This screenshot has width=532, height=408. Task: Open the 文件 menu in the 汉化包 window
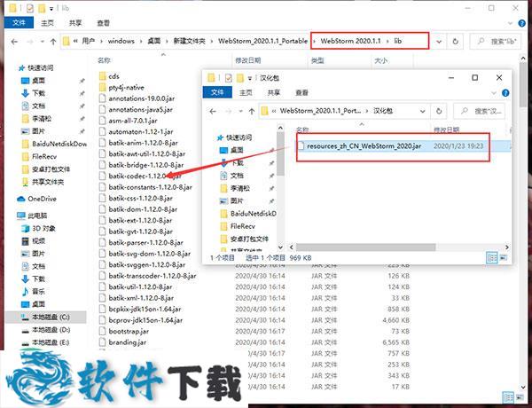tap(217, 92)
